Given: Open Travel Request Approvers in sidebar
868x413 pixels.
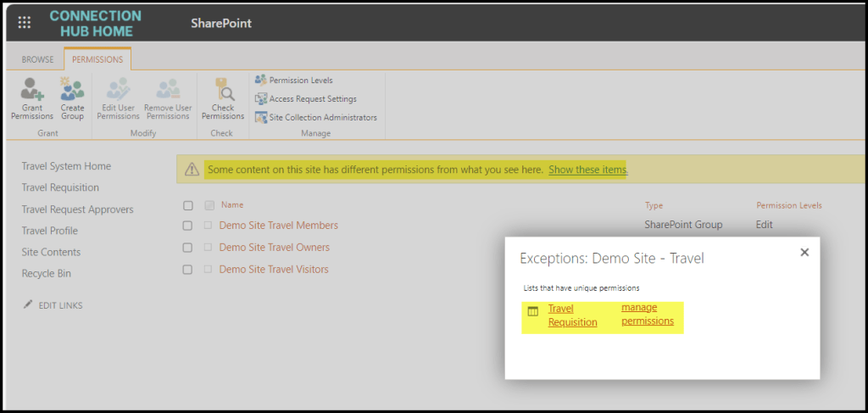Looking at the screenshot, I should 77,209.
